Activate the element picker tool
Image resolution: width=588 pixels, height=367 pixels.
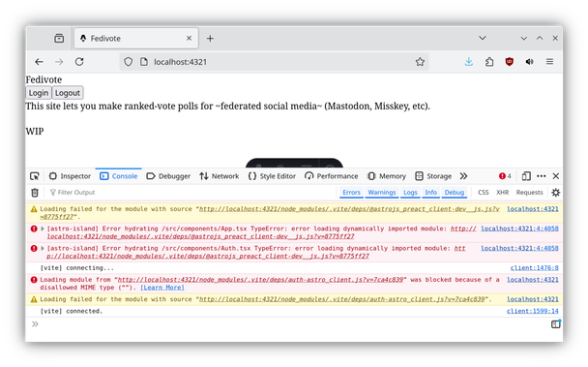[35, 176]
